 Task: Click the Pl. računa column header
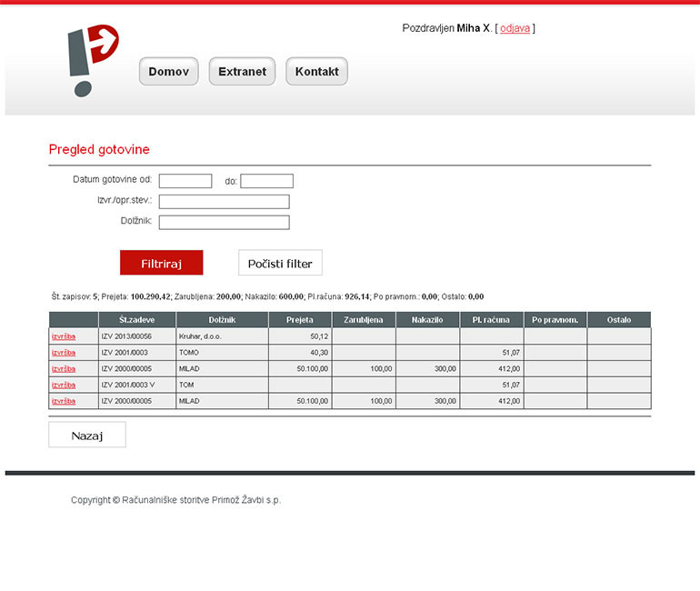pyautogui.click(x=491, y=320)
